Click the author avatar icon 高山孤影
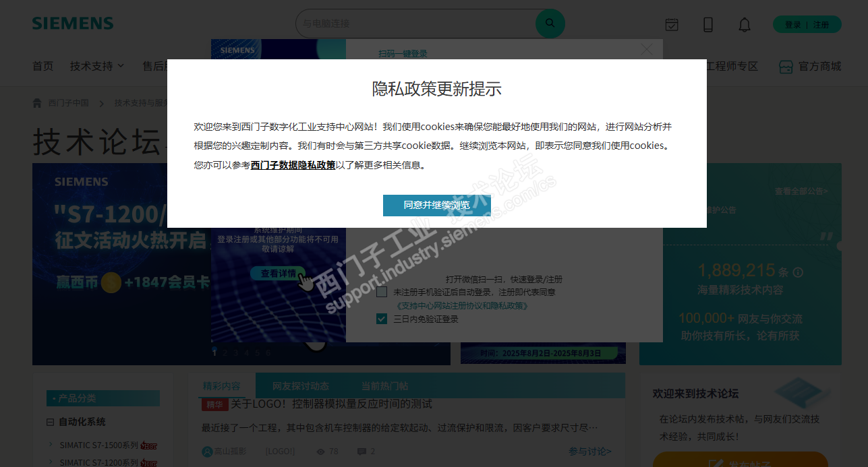 click(207, 452)
